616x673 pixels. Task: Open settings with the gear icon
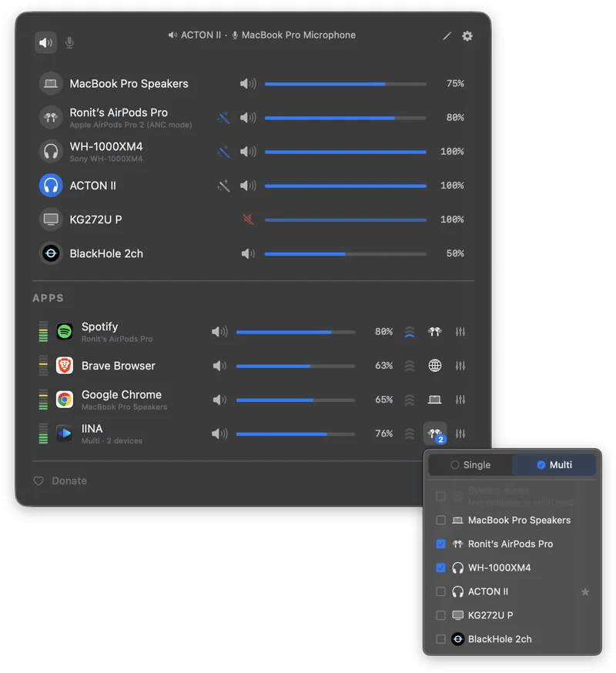467,35
